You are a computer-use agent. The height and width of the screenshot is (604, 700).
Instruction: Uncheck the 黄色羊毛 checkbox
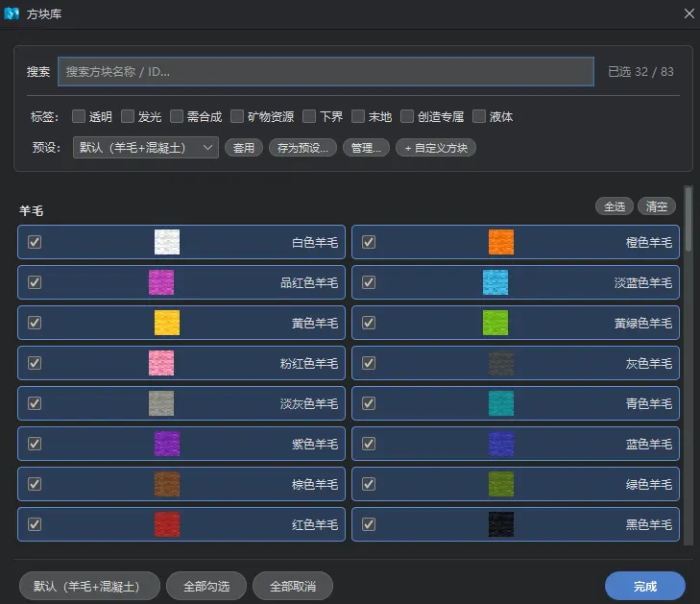[35, 323]
